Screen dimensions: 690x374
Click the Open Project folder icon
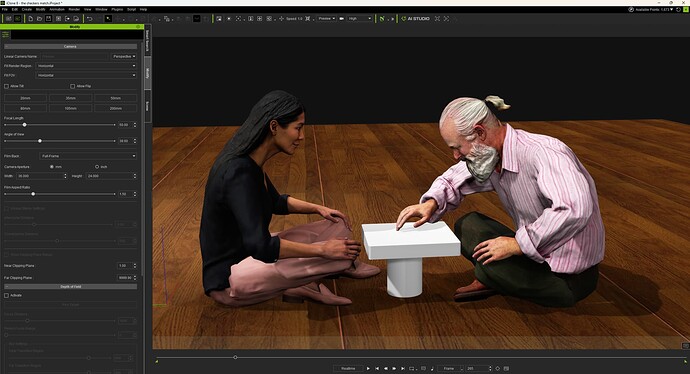click(39, 18)
